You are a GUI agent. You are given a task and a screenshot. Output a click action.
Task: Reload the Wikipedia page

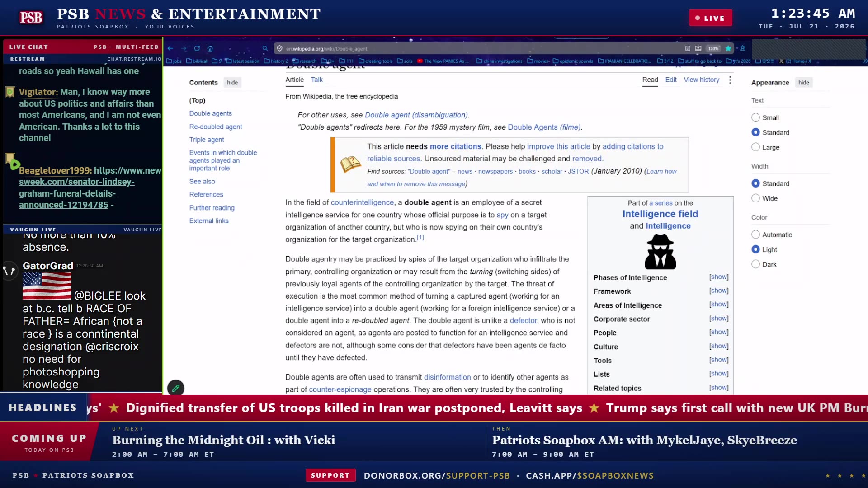tap(197, 48)
